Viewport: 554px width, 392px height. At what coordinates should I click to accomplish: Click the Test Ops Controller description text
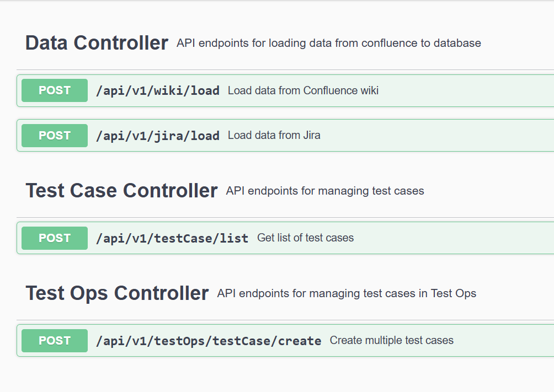[347, 294]
